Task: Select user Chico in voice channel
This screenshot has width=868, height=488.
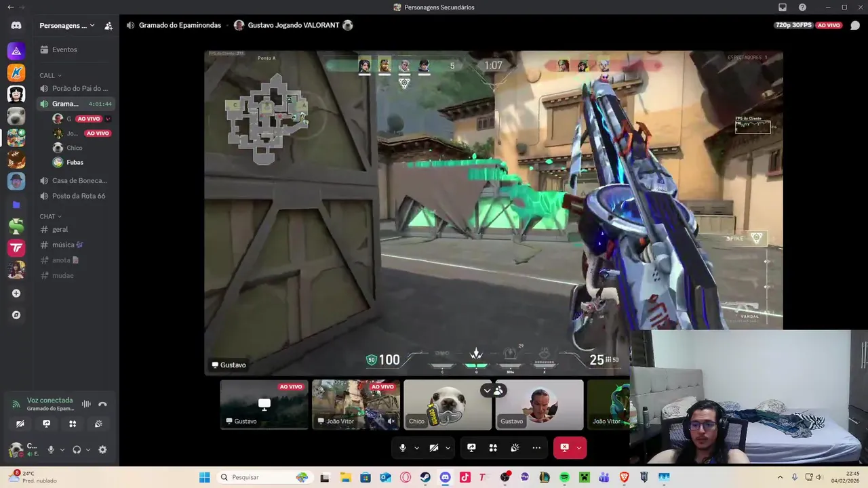Action: [x=81, y=148]
